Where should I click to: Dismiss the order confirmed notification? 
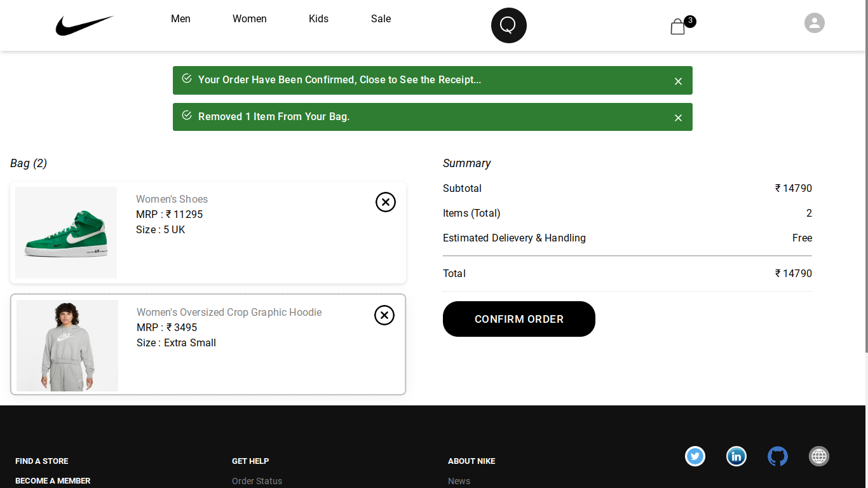click(x=678, y=81)
